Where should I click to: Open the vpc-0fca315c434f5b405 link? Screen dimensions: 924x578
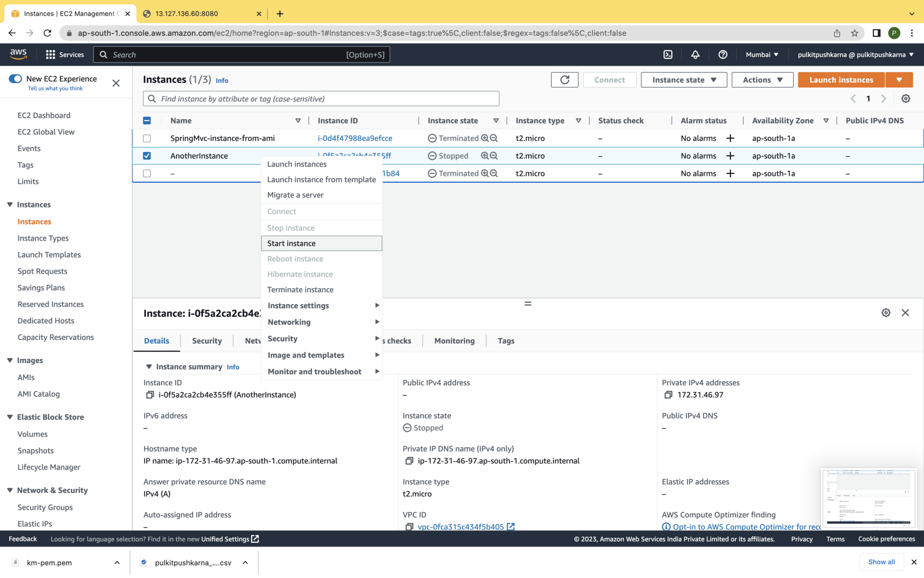click(460, 527)
